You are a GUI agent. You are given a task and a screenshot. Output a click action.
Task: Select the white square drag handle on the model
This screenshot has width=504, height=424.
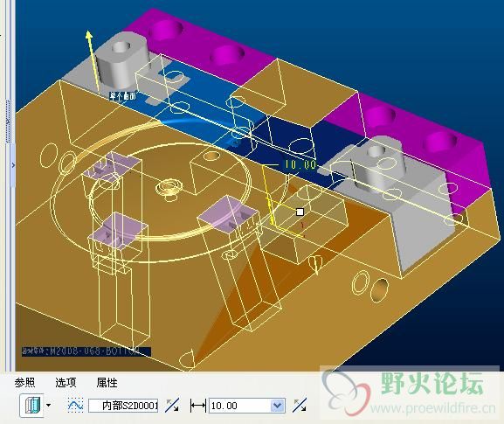[x=300, y=212]
